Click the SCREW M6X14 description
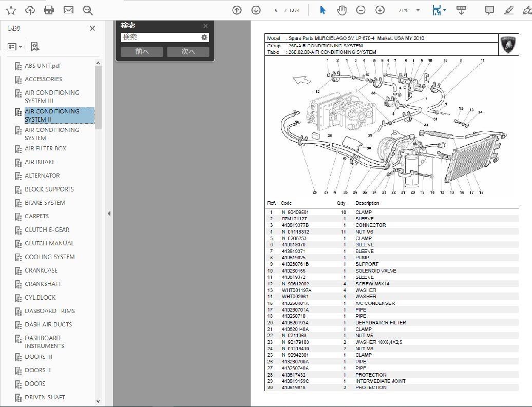This screenshot has width=532, height=407. [372, 284]
